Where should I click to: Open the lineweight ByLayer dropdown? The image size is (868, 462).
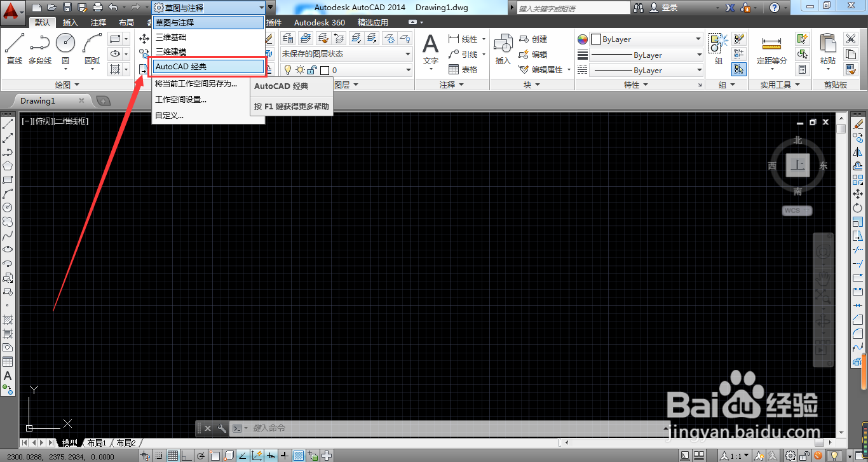(x=646, y=55)
